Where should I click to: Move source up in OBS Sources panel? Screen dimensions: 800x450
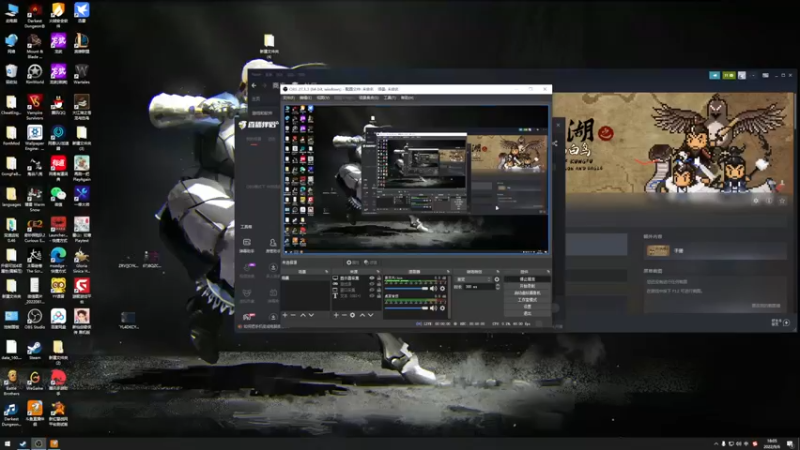click(x=362, y=315)
